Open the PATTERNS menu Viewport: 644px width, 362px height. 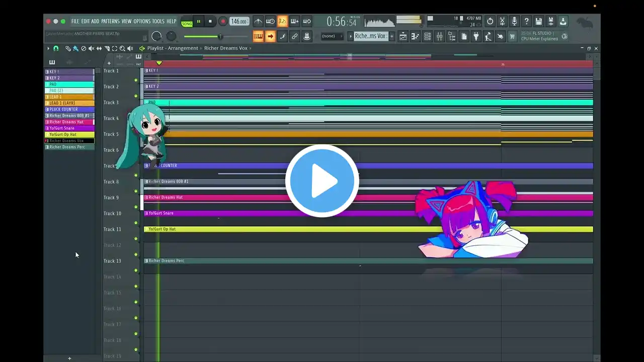coord(110,21)
